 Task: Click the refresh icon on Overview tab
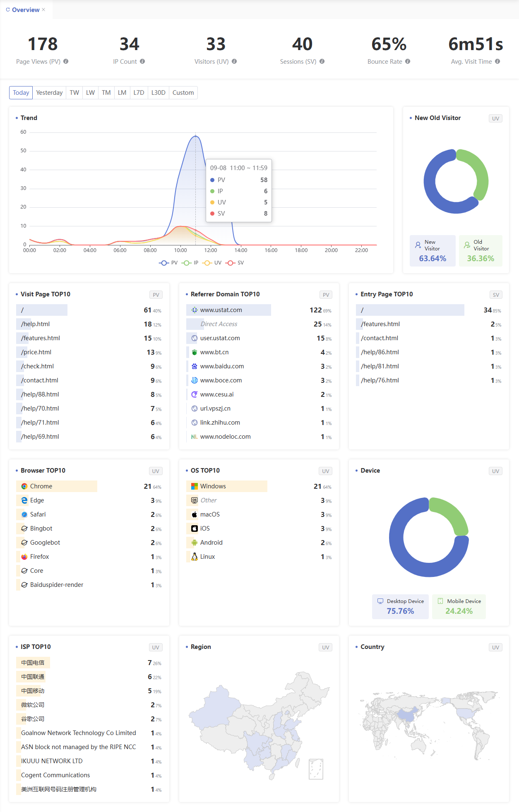[8, 10]
